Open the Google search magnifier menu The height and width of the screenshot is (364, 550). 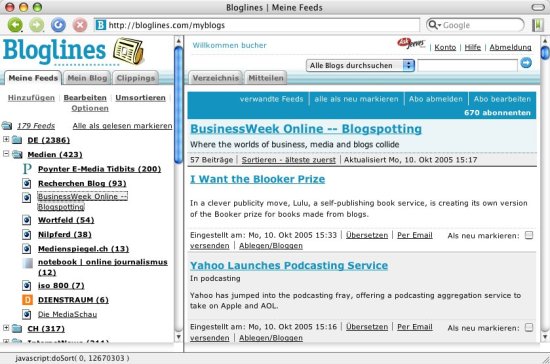tap(435, 25)
